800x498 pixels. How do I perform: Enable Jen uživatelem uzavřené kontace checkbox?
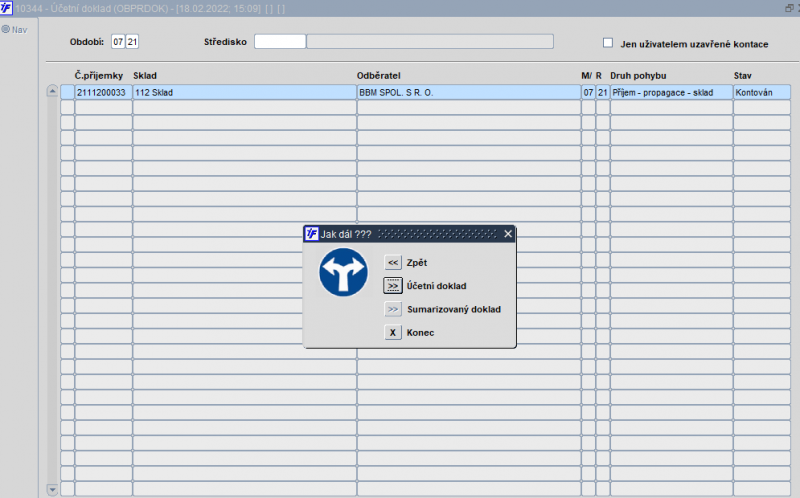pyautogui.click(x=608, y=43)
